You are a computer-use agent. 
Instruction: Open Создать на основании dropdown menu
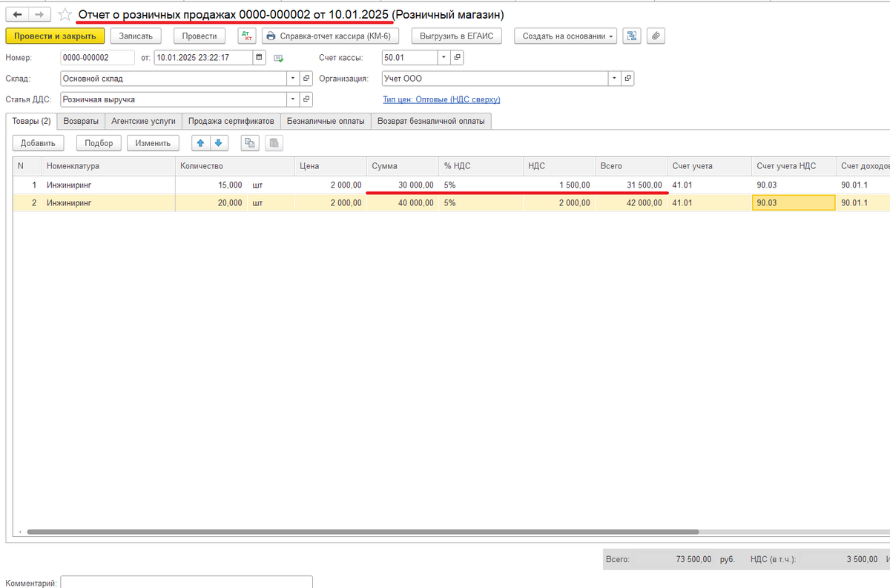565,36
